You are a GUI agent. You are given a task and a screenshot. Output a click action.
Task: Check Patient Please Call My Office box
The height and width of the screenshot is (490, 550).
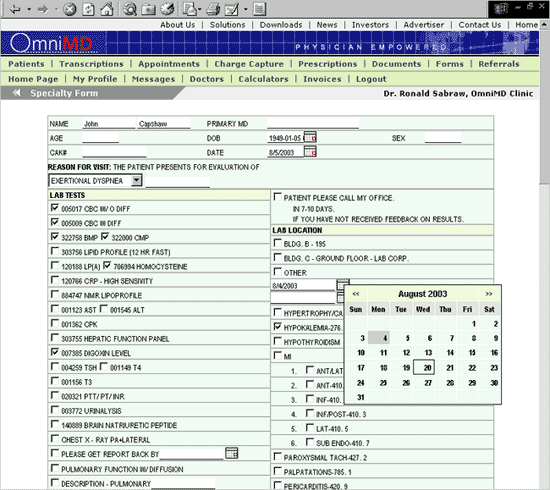click(x=277, y=197)
